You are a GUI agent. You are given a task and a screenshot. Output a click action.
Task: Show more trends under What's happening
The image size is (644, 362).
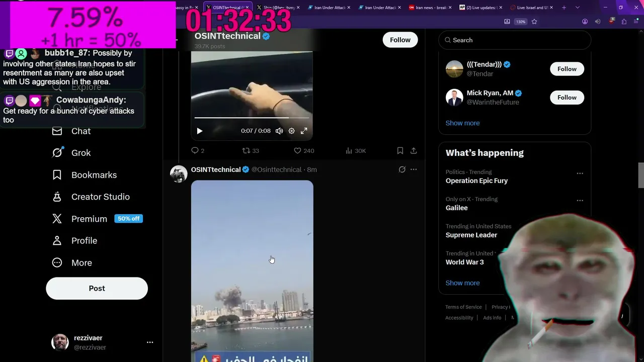(462, 283)
